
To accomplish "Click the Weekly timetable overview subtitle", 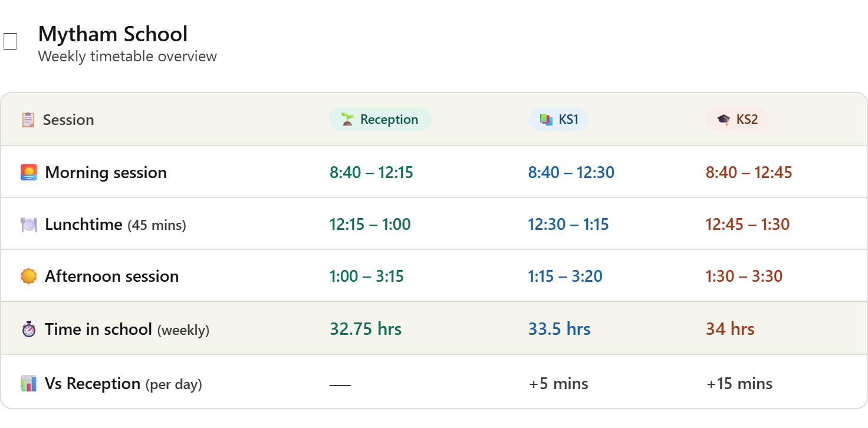I will (127, 57).
